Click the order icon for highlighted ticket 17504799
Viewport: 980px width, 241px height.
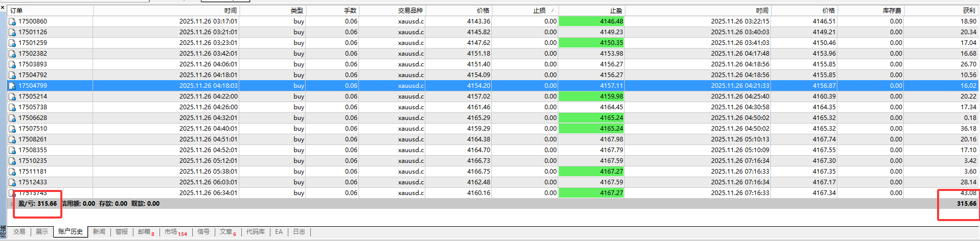[12, 86]
